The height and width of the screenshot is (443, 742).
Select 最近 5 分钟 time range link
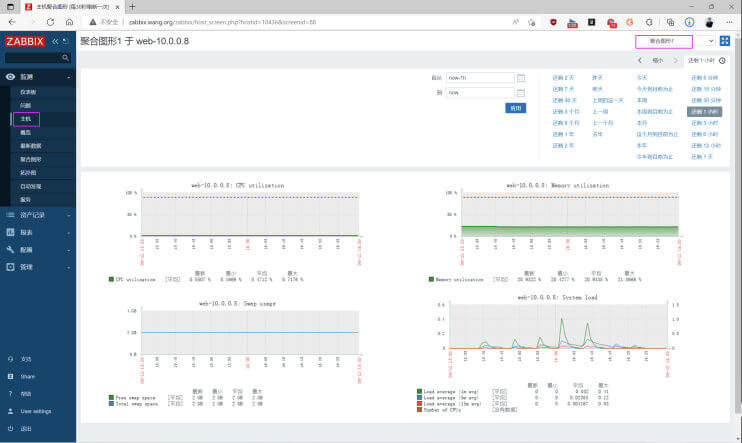(705, 78)
